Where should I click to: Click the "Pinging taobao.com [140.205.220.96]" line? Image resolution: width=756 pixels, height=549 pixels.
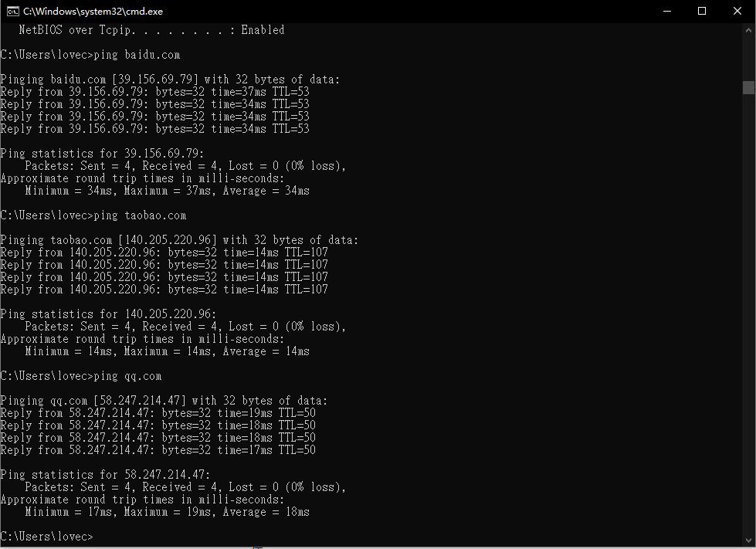[x=179, y=240]
